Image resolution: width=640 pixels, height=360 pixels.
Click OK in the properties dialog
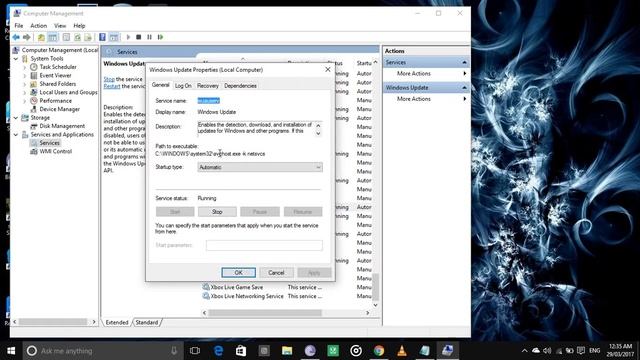tap(238, 273)
